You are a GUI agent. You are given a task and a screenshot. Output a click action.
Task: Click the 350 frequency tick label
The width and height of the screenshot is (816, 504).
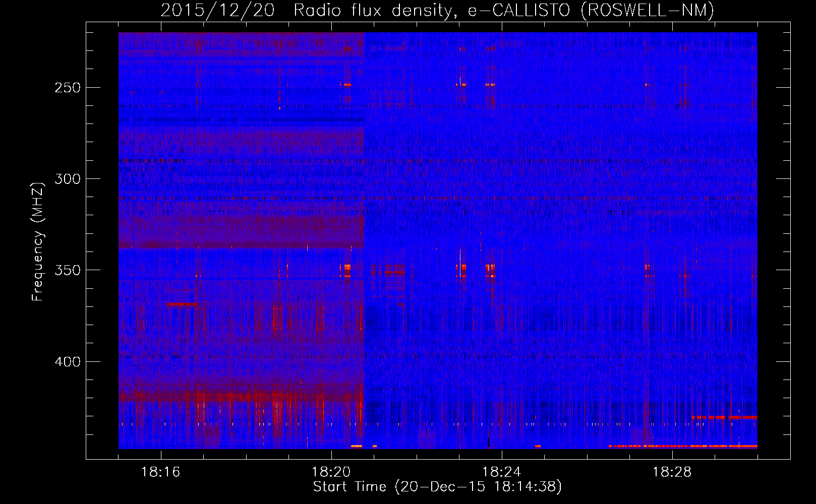[x=68, y=270]
